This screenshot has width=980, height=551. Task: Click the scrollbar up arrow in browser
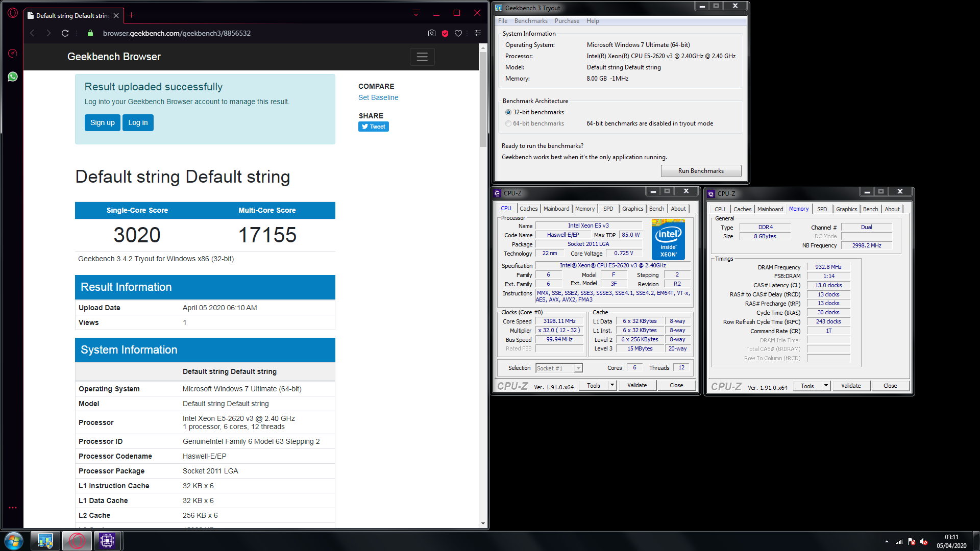click(x=483, y=47)
